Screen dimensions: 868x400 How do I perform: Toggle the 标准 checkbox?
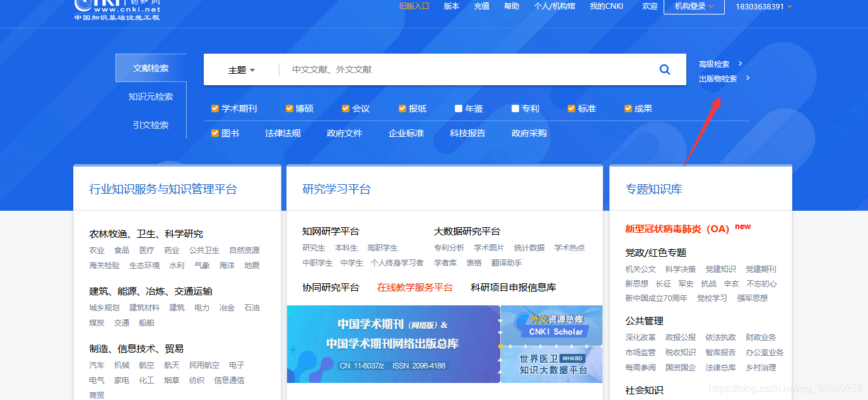tap(572, 109)
